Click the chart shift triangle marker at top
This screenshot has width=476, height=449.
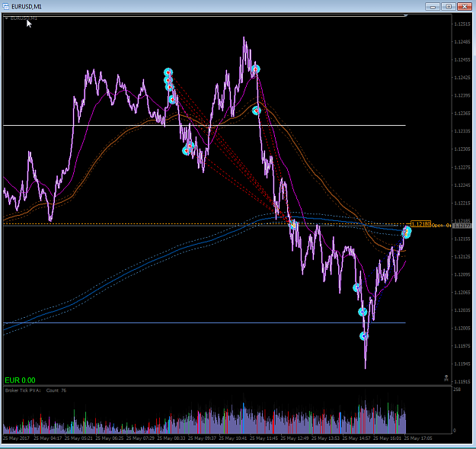[x=406, y=15]
